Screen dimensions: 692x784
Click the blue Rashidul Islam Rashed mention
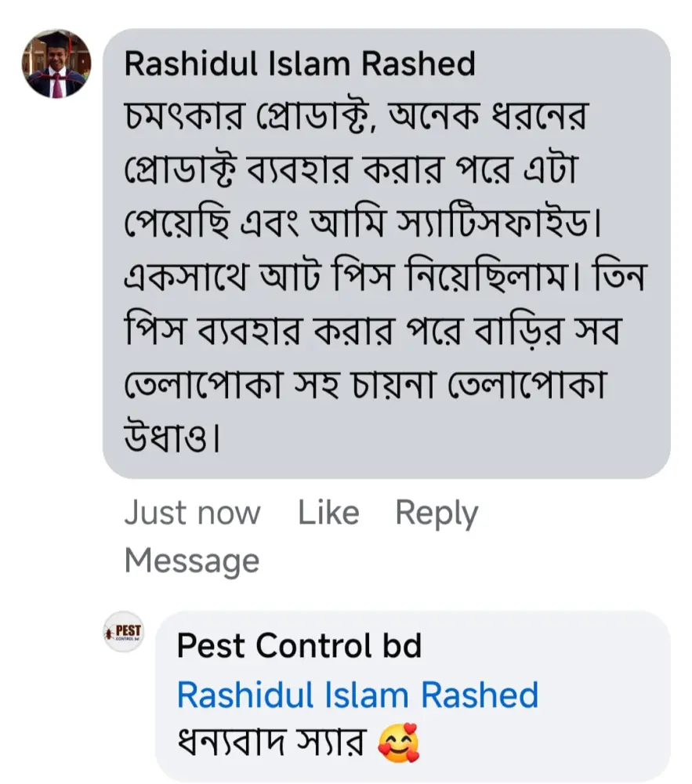[357, 695]
